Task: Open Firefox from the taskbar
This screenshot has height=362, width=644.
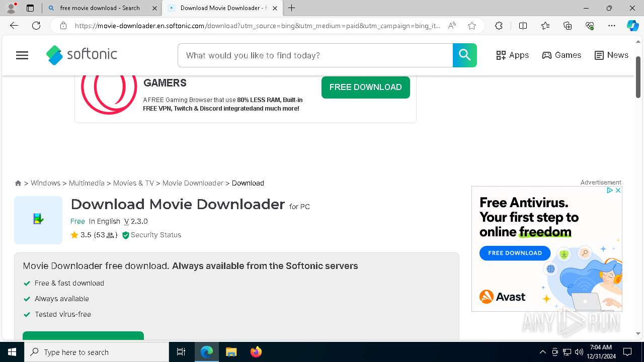Action: (x=256, y=352)
